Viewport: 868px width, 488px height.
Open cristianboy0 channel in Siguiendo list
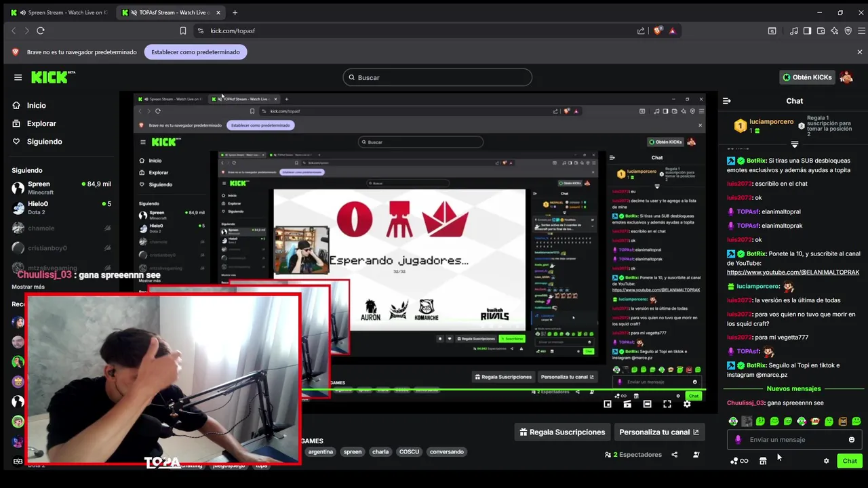(x=61, y=248)
